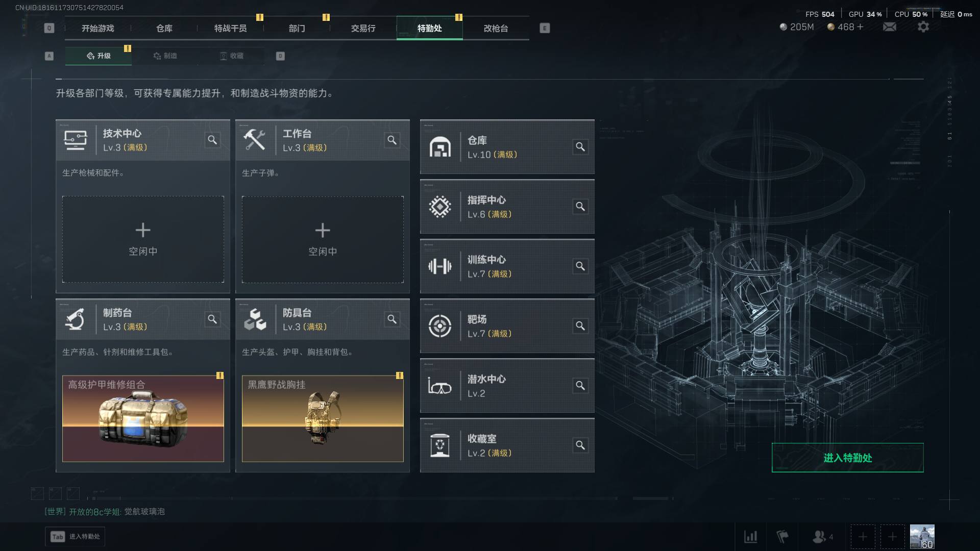
Task: Open the settings gear icon
Action: [x=923, y=27]
